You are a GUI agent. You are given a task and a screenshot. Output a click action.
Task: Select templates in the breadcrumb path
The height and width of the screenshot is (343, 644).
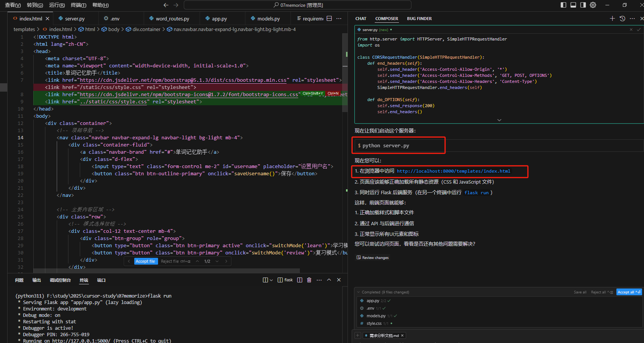coord(24,29)
